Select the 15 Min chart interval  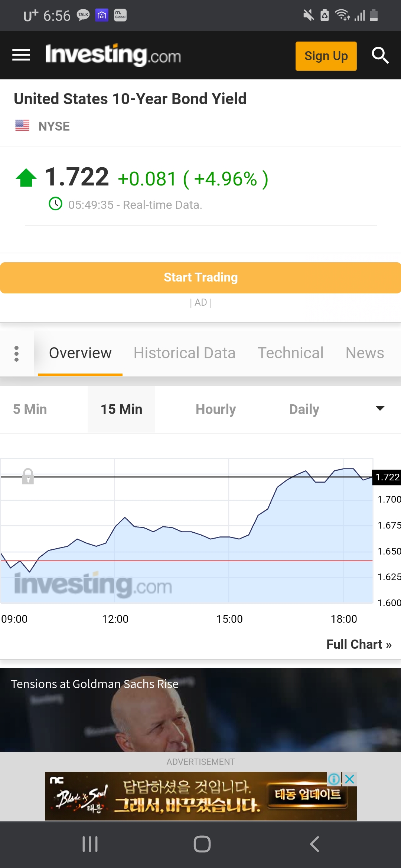click(121, 409)
